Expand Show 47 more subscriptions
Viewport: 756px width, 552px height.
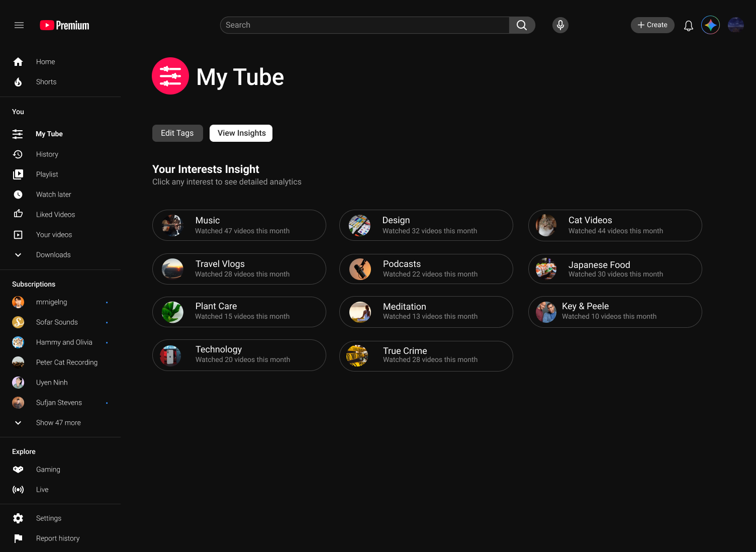[58, 422]
